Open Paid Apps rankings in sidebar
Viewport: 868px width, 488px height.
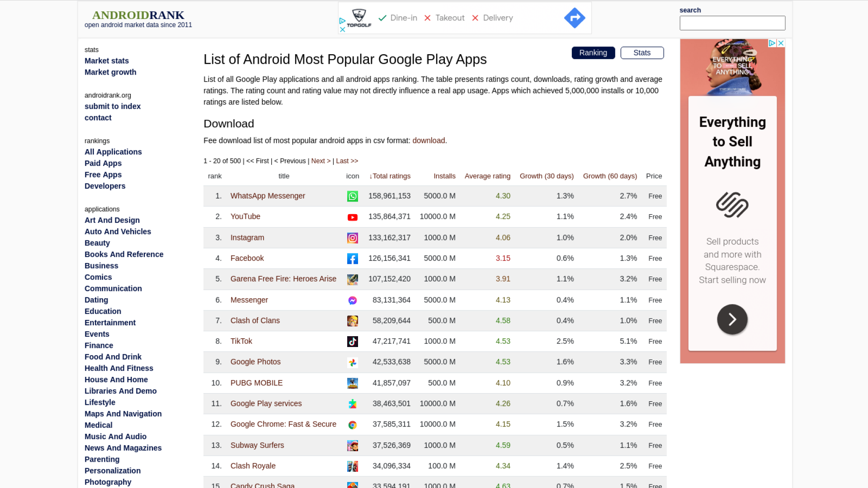click(103, 163)
